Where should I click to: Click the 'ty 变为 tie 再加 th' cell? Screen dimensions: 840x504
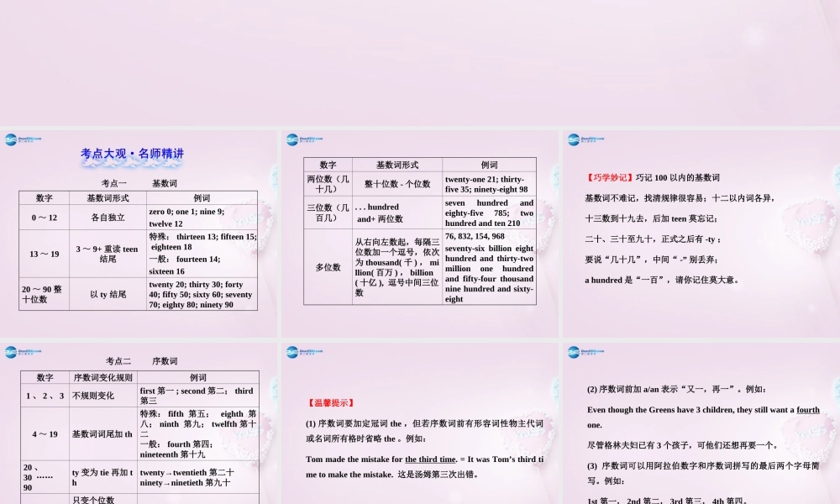(102, 477)
